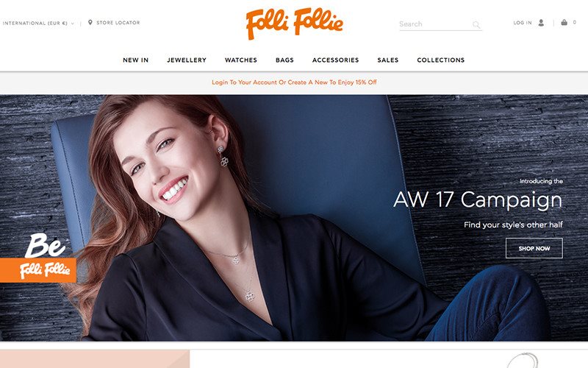This screenshot has width=588, height=368.
Task: Open the Accessories menu
Action: 336,60
